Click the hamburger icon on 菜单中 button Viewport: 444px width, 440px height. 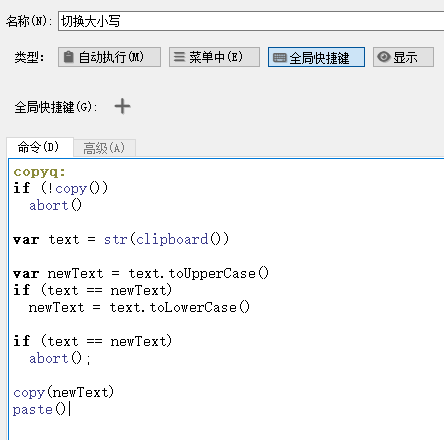(179, 57)
